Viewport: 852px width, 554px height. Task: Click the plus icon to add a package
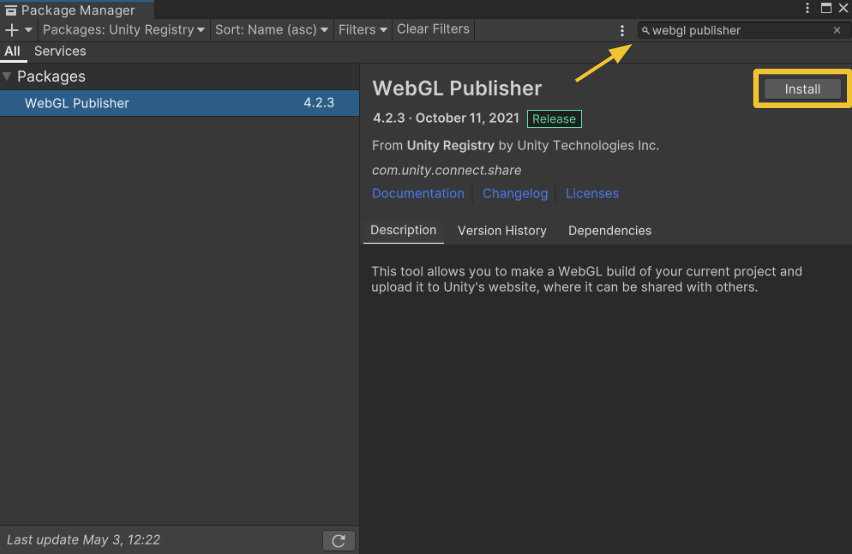(x=11, y=30)
